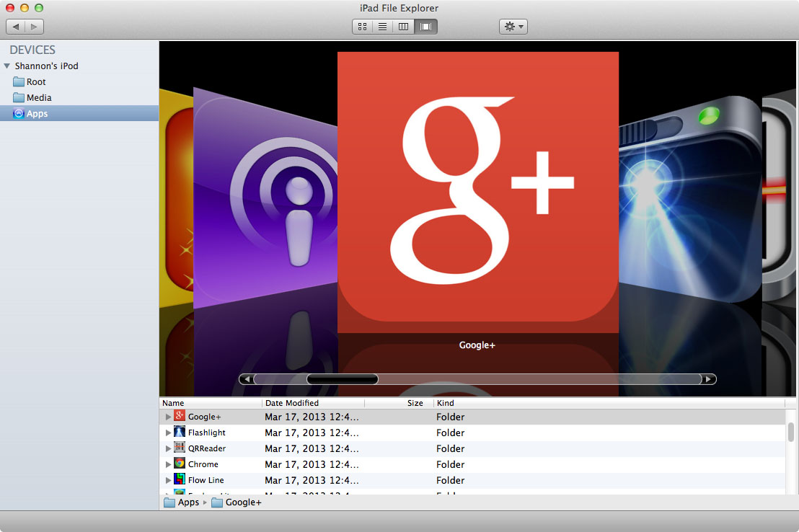Minimize the iPad File Explorer window
799x532 pixels.
24,8
